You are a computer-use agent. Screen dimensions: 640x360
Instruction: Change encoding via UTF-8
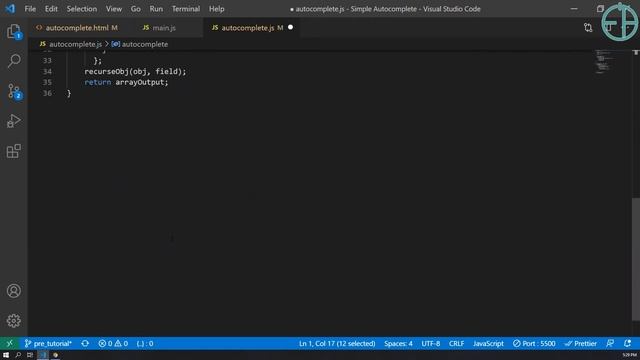click(431, 343)
